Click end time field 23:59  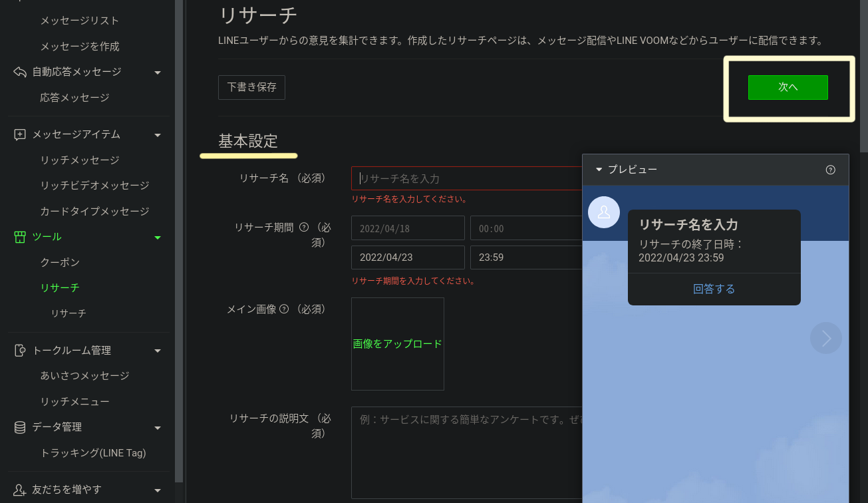click(x=526, y=257)
